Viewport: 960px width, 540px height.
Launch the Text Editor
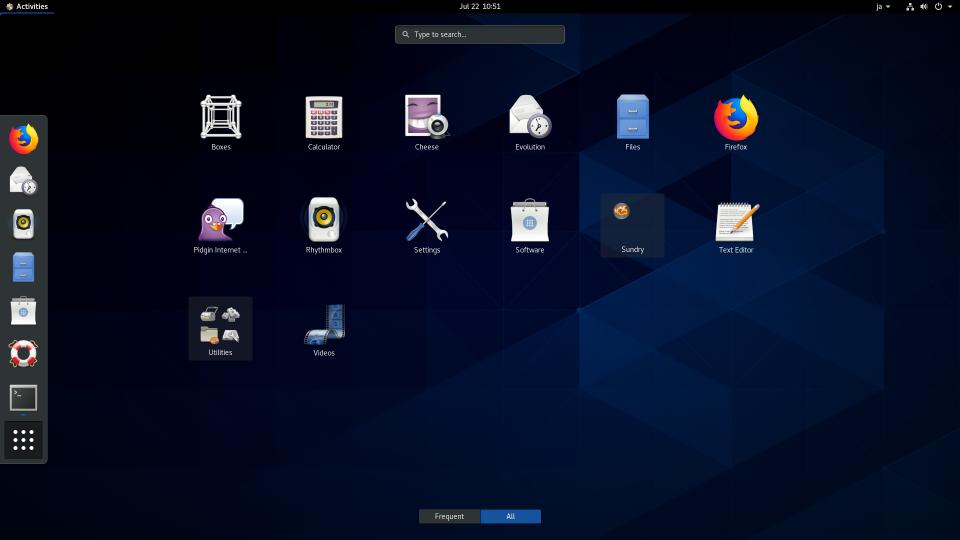pyautogui.click(x=735, y=225)
